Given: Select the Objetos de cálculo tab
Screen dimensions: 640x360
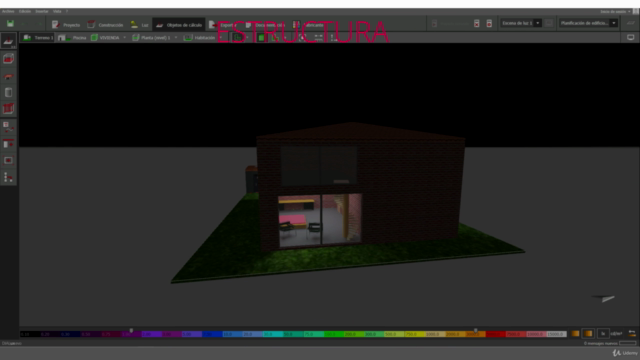Looking at the screenshot, I should 179,25.
